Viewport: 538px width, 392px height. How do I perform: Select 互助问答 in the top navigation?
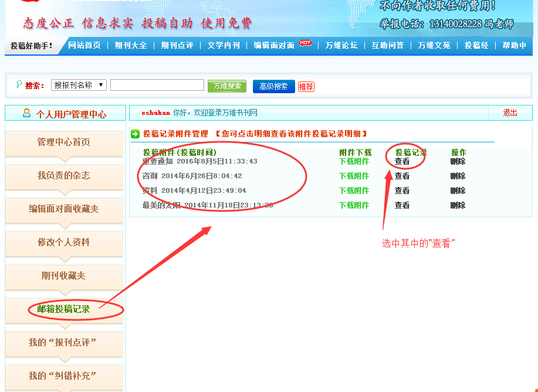pos(387,46)
